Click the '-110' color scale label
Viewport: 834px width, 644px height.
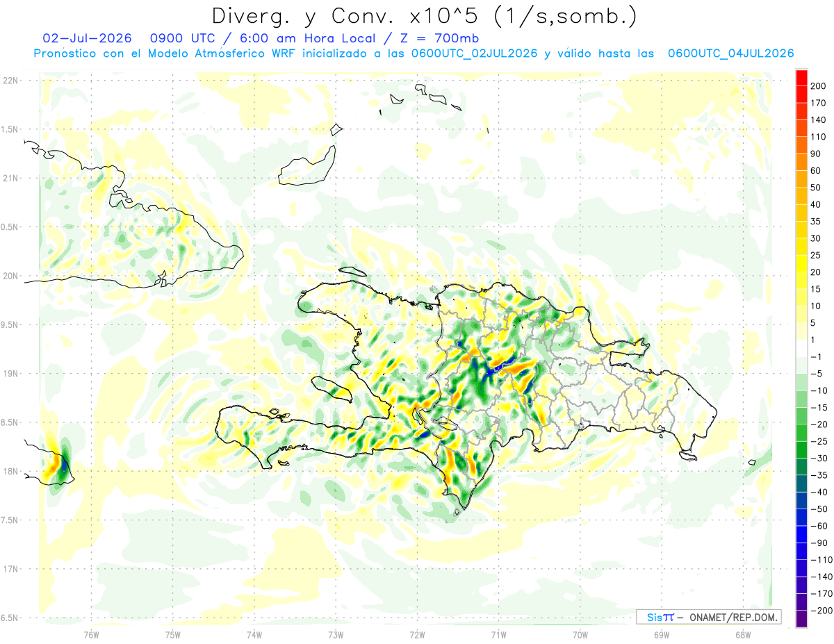coord(821,559)
